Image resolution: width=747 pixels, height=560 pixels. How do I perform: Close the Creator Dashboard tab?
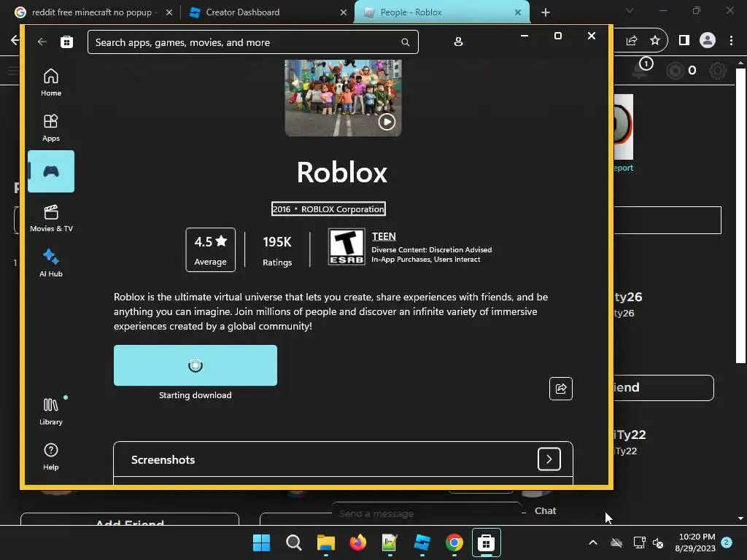[x=344, y=12]
